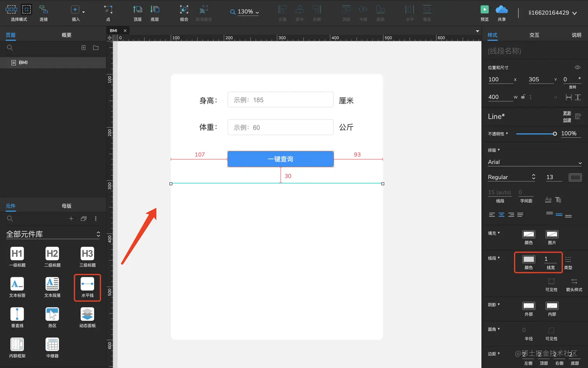The height and width of the screenshot is (368, 588).
Task: Click the opacity slider handle
Action: point(555,134)
